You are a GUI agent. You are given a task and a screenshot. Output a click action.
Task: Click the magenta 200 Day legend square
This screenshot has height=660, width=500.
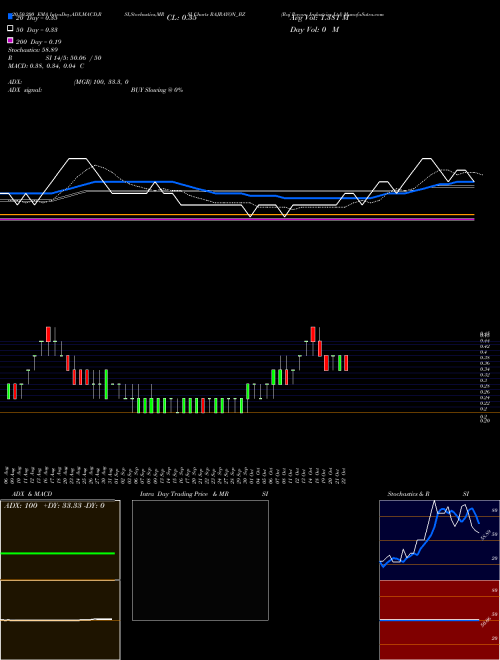click(x=10, y=40)
